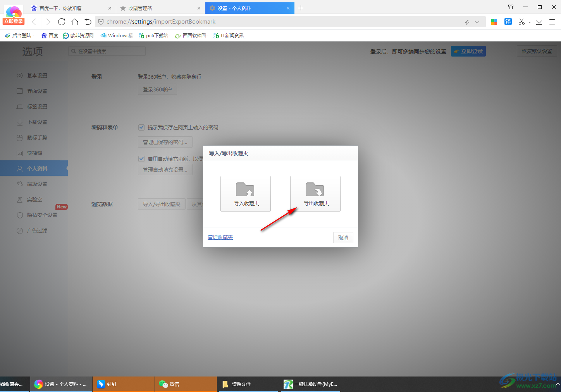
Task: Select 个人资料 in the sidebar
Action: (x=34, y=168)
